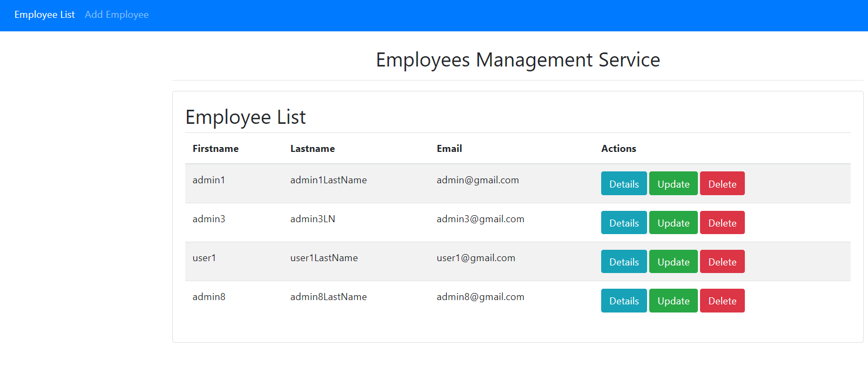
Task: Update the admin3 employee record
Action: point(673,223)
